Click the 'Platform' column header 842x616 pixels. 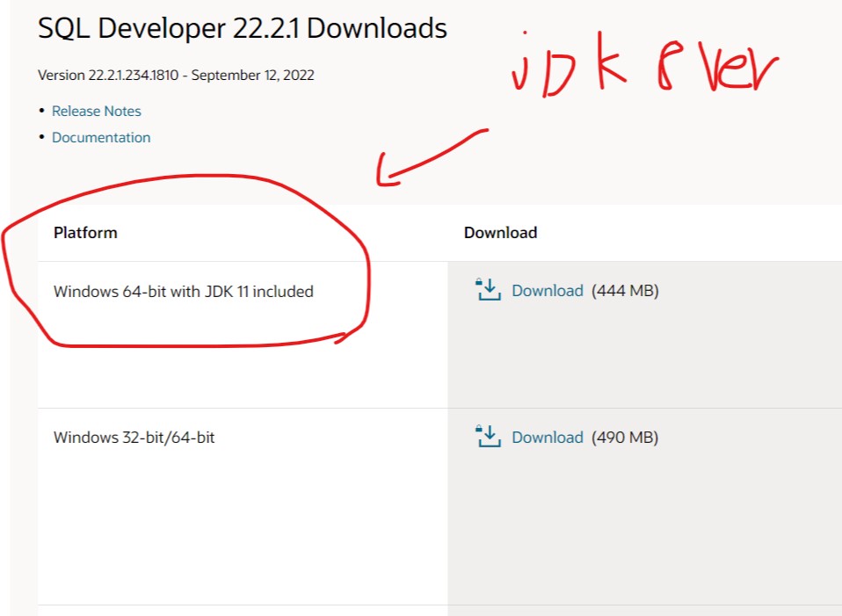[85, 233]
